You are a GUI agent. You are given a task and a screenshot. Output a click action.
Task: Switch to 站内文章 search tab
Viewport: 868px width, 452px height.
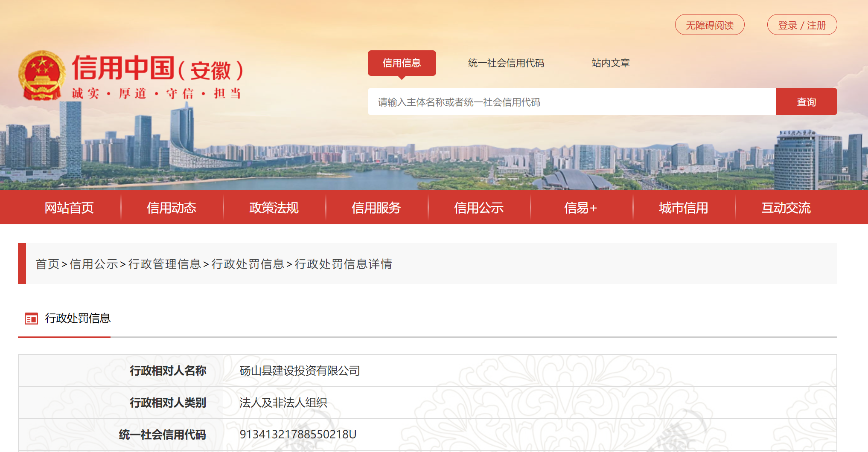coord(611,63)
